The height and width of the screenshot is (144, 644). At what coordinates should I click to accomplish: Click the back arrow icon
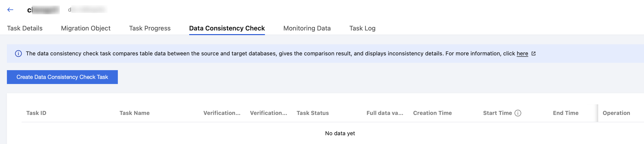coord(10,10)
